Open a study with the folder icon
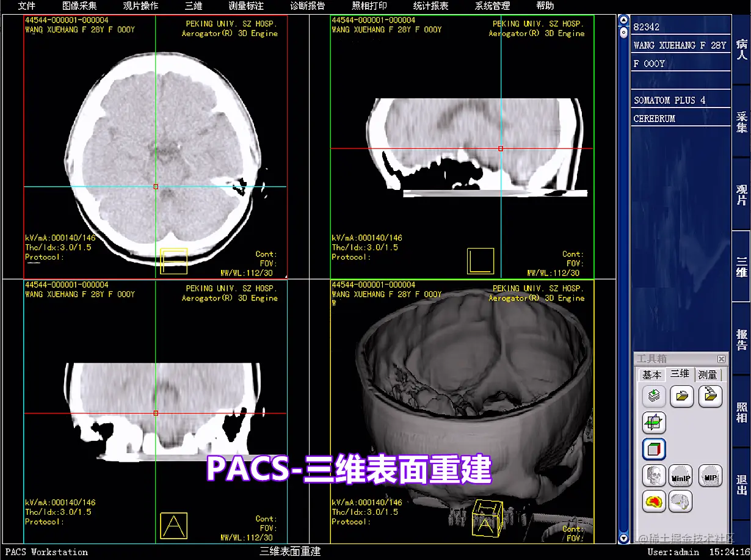 click(x=681, y=396)
